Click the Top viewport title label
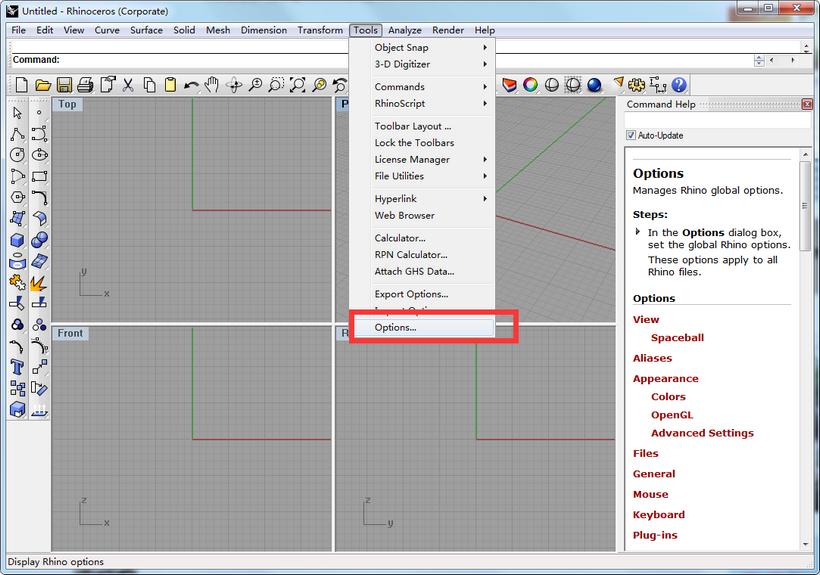 click(x=67, y=104)
